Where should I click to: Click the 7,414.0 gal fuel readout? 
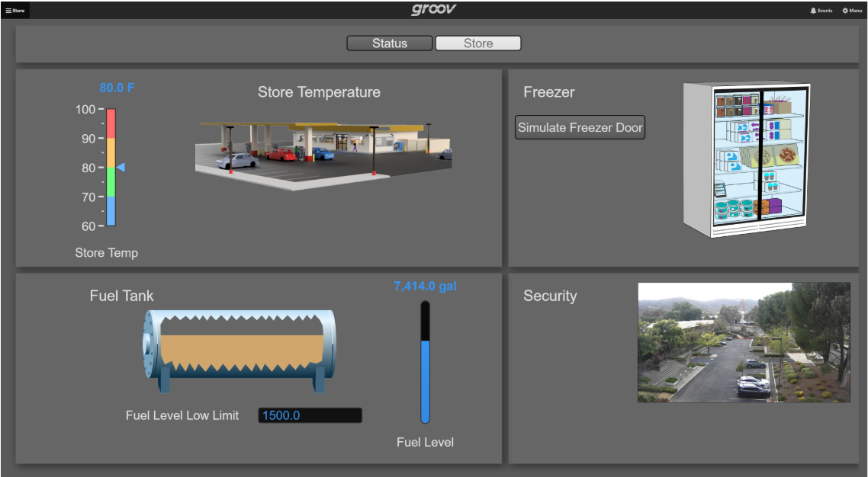[425, 287]
